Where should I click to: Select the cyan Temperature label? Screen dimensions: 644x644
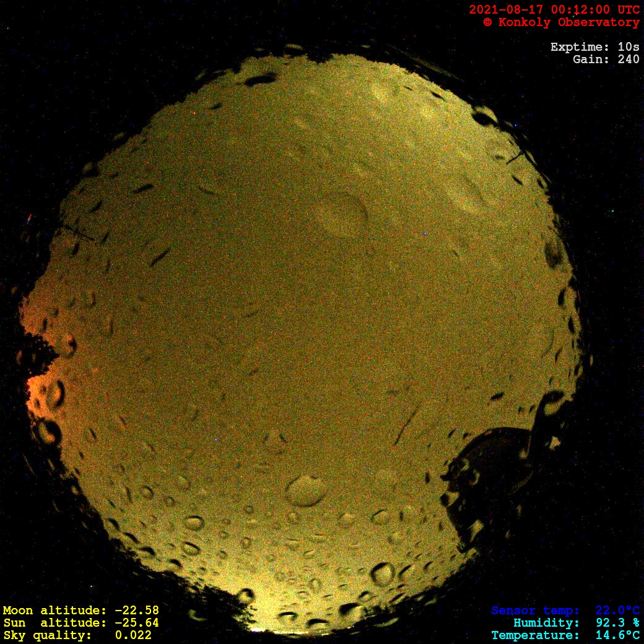point(535,635)
